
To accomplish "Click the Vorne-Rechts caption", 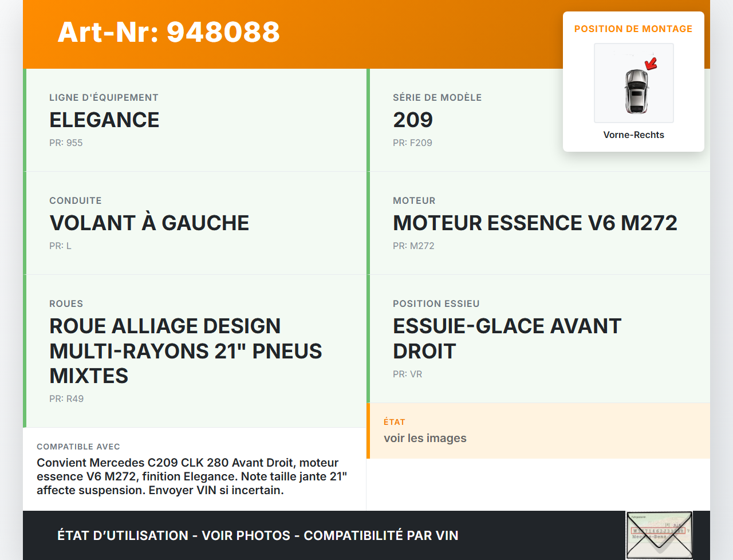I will pos(633,135).
